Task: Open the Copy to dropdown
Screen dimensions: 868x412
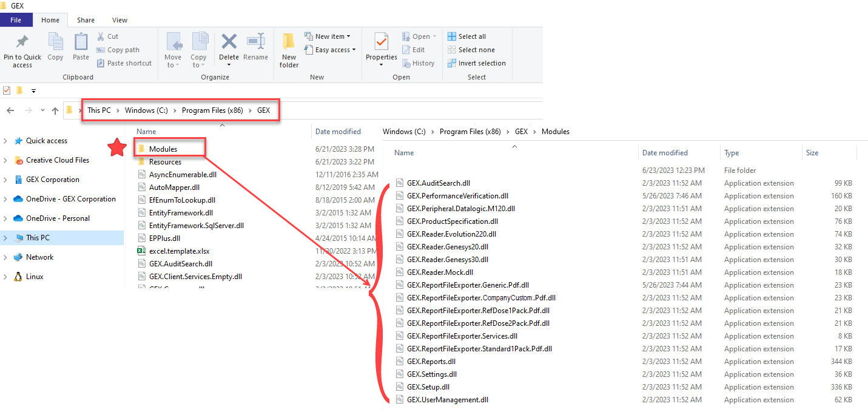Action: [x=198, y=61]
